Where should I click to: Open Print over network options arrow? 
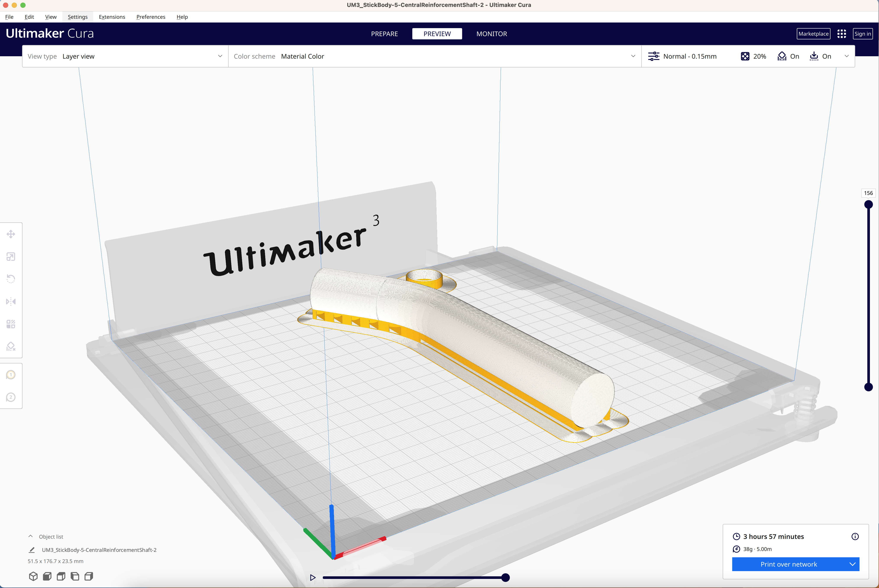(852, 564)
